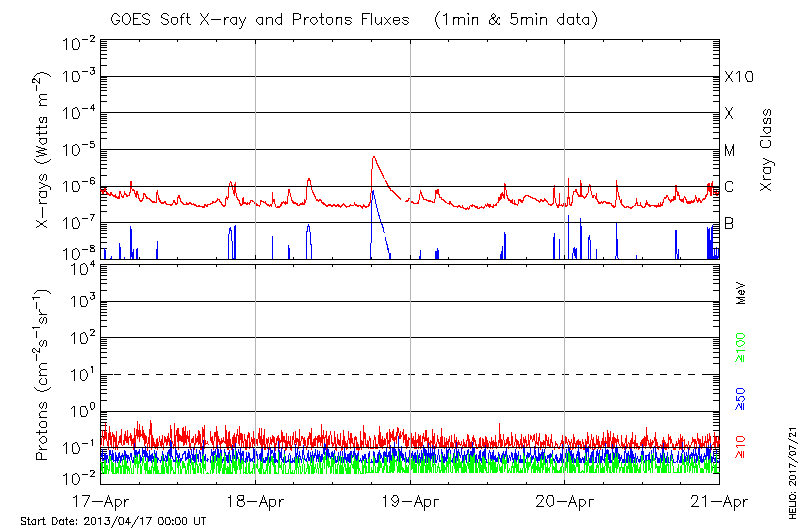
Task: Click the 20-Apr tick label
Action: click(565, 500)
